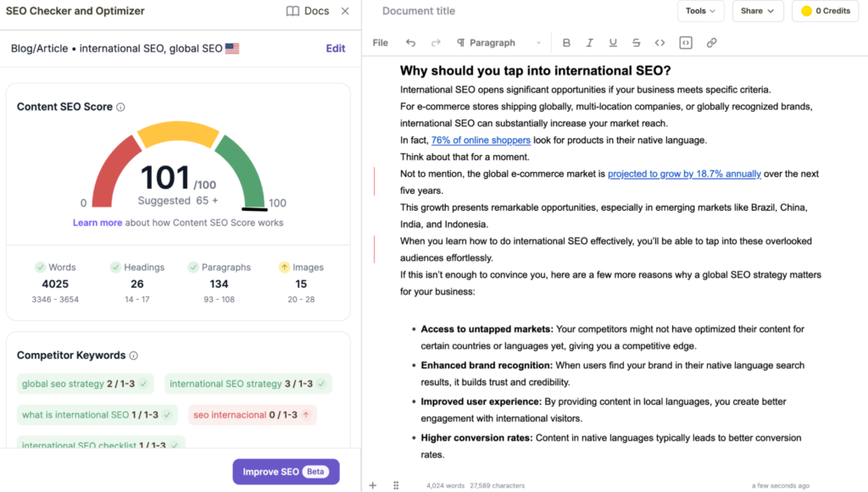868x492 pixels.
Task: Open the Docs book icon
Action: tap(292, 11)
